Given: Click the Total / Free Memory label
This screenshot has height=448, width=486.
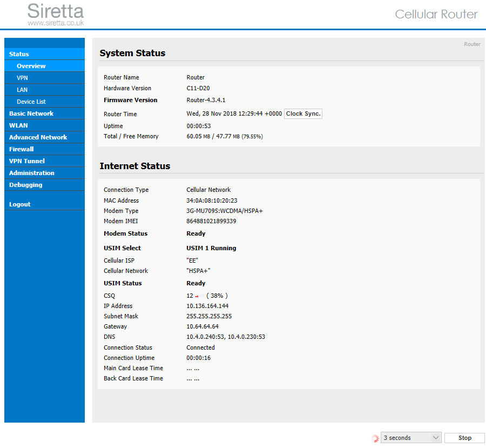Looking at the screenshot, I should (x=131, y=136).
